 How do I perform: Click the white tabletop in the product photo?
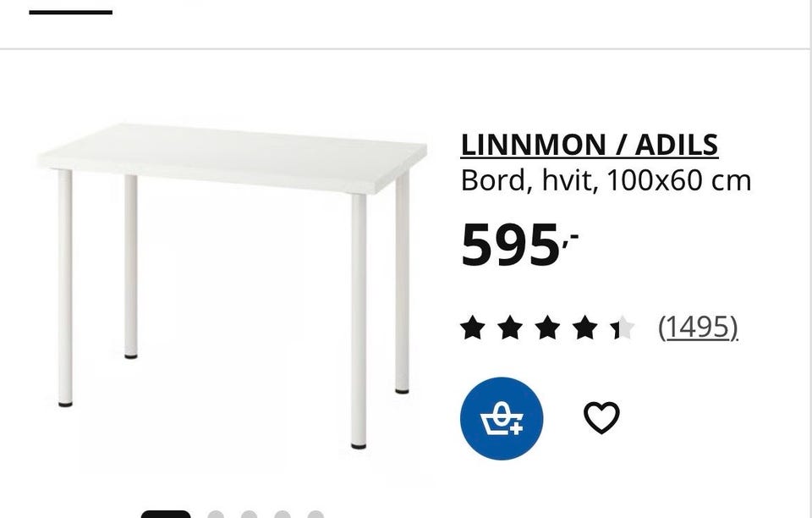coord(232,158)
